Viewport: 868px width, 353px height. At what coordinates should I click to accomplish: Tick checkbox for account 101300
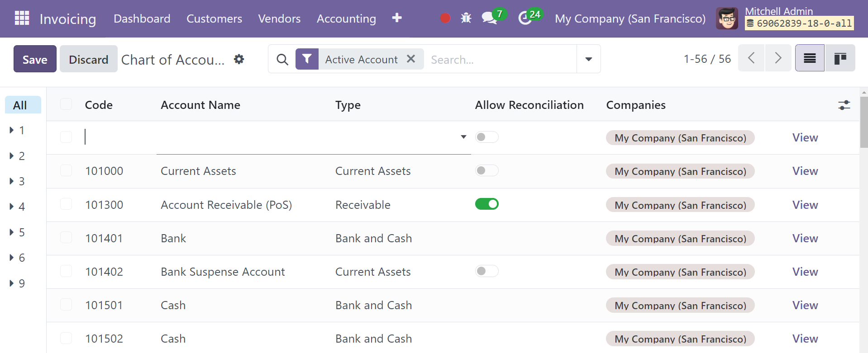(66, 204)
